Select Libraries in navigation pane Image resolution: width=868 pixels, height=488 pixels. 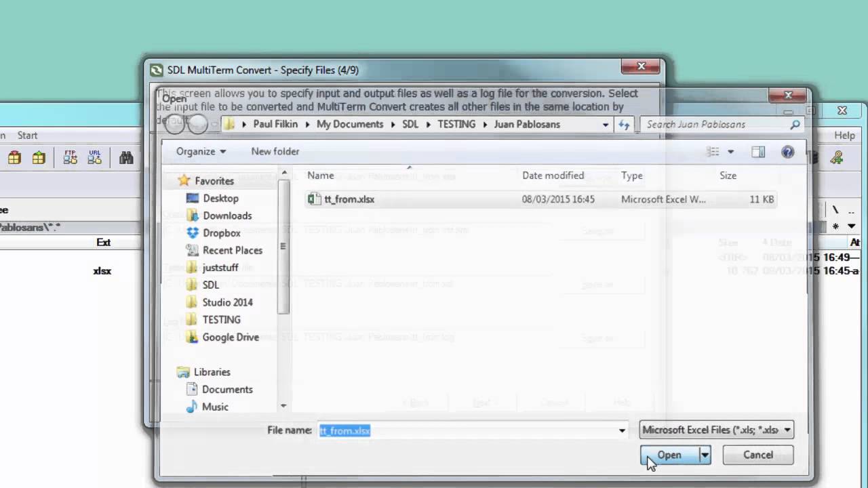(x=212, y=372)
